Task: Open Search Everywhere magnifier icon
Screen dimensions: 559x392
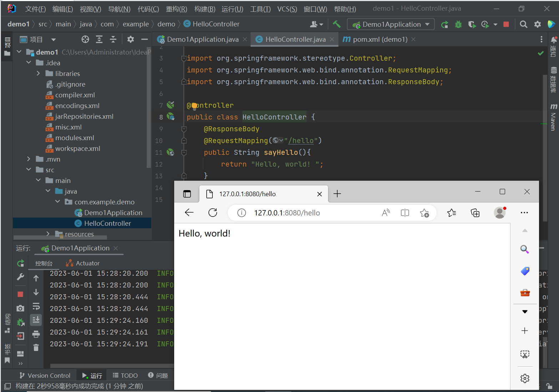Action: 523,24
